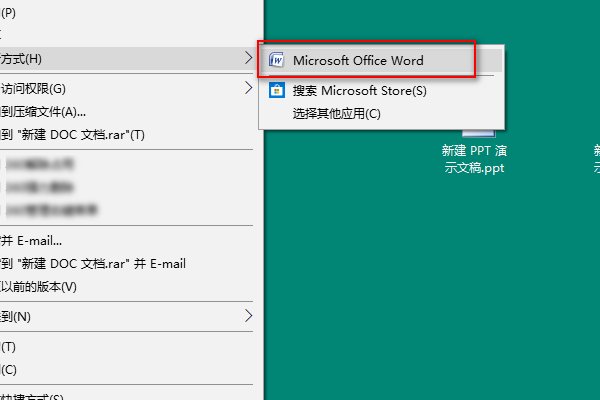Screen dimensions: 600x400
Task: Select the standalone (C) entry in main menu
Action: pyautogui.click(x=9, y=369)
